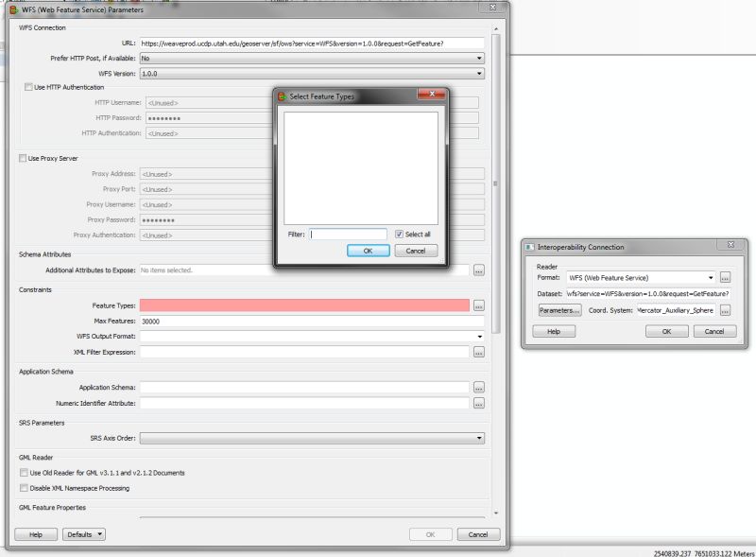Toggle Use Old Reader for GML documents
The width and height of the screenshot is (756, 557).
[x=23, y=472]
